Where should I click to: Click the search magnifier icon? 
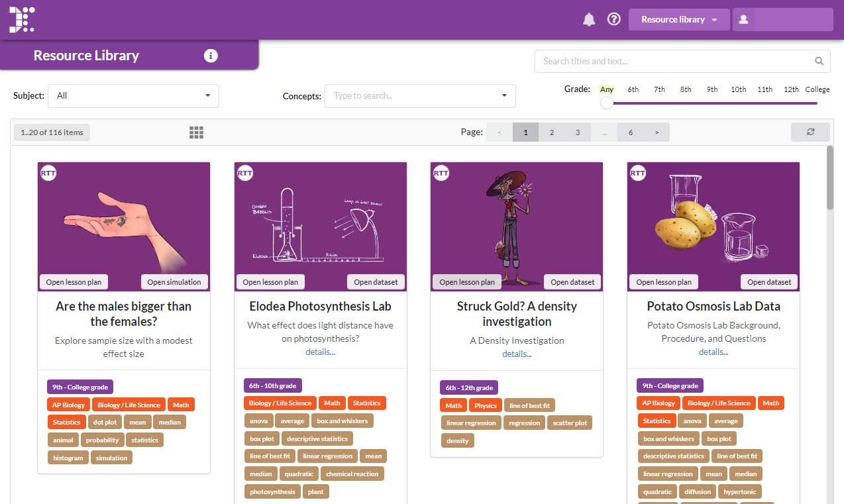tap(819, 60)
